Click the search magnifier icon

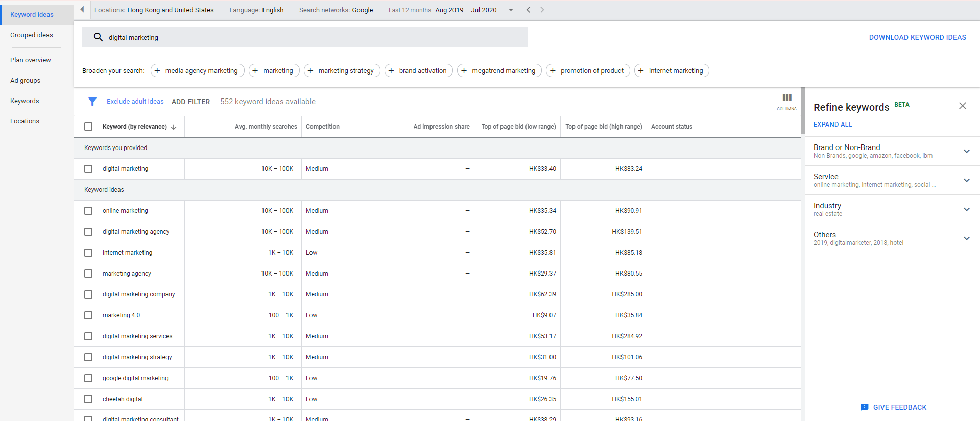coord(98,37)
